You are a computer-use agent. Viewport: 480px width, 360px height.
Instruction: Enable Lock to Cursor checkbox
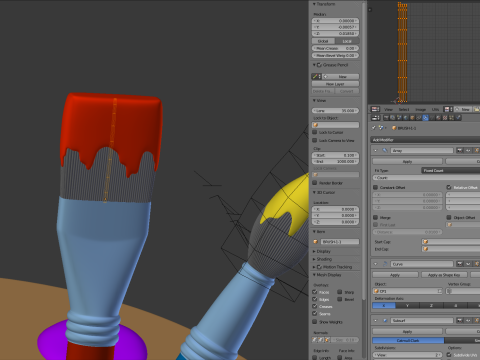tap(314, 132)
